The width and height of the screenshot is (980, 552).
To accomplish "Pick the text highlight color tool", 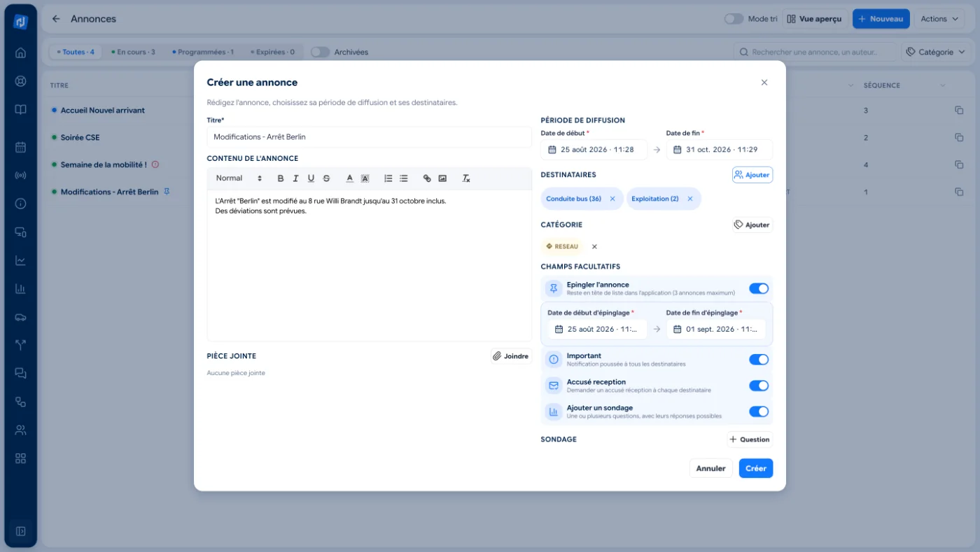I will click(365, 178).
